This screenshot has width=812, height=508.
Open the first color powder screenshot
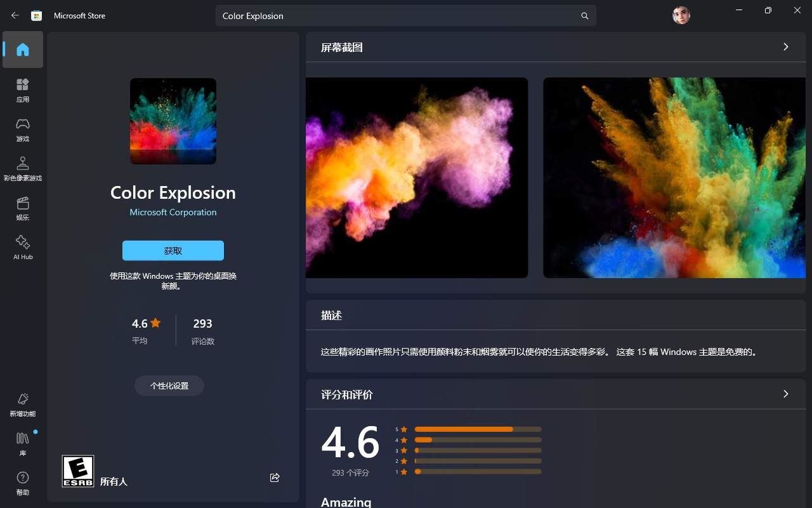(x=416, y=177)
